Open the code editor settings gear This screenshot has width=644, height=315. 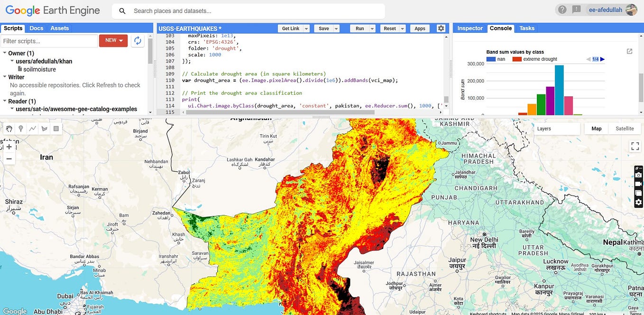(441, 28)
